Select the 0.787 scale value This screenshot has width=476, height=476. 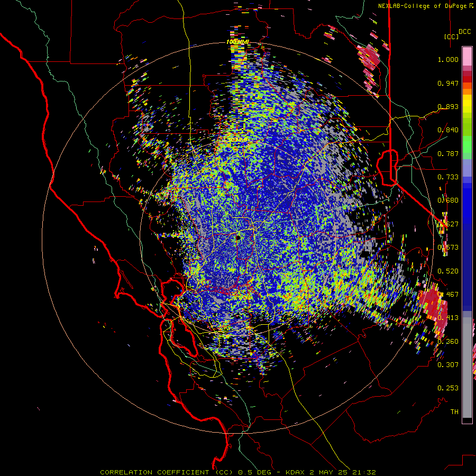tap(448, 153)
